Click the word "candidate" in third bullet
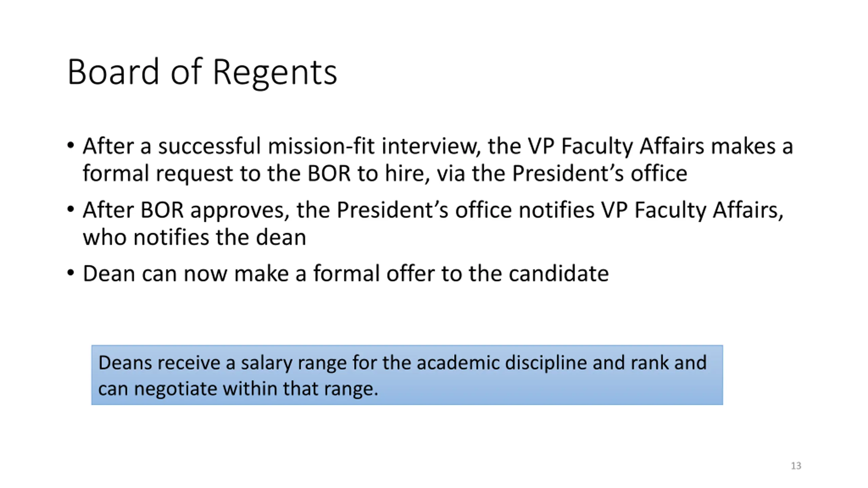 click(558, 273)
